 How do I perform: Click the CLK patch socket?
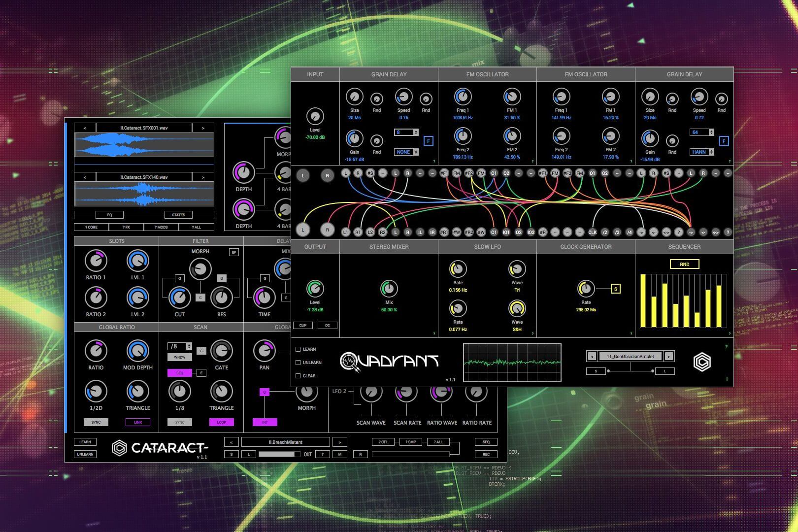592,232
